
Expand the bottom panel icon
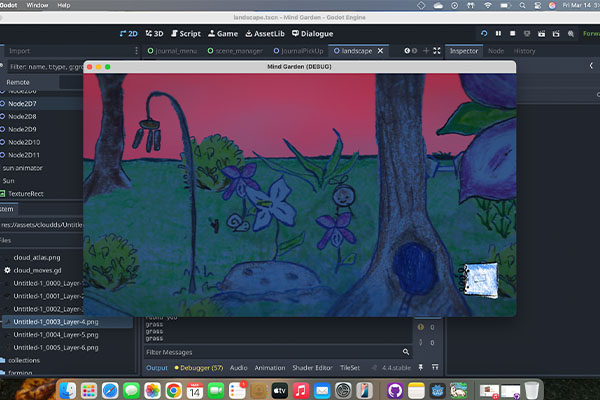(435, 367)
